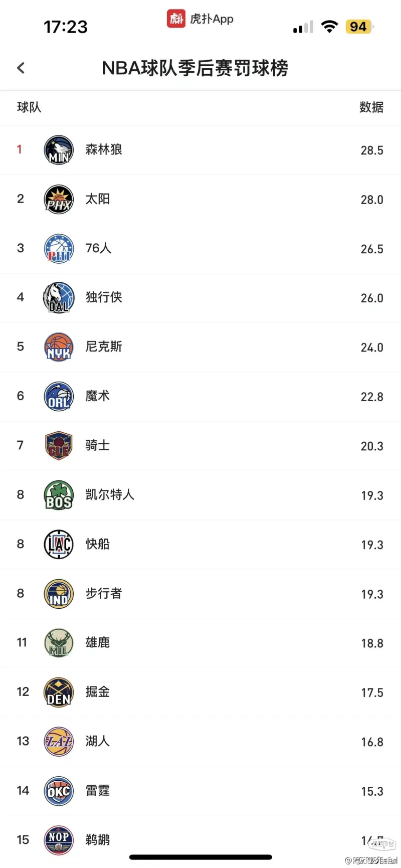Tap the 数据 column header
The height and width of the screenshot is (868, 401).
371,107
